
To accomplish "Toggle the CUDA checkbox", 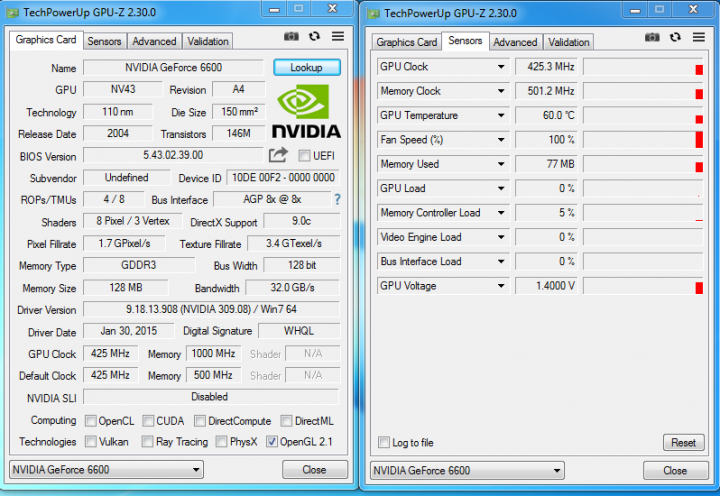I will (x=148, y=421).
